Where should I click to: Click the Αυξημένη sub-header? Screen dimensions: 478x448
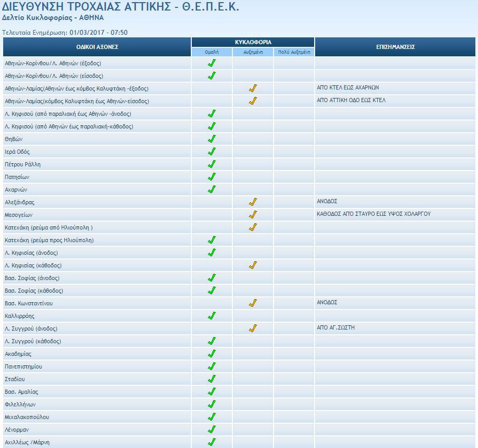(x=253, y=52)
